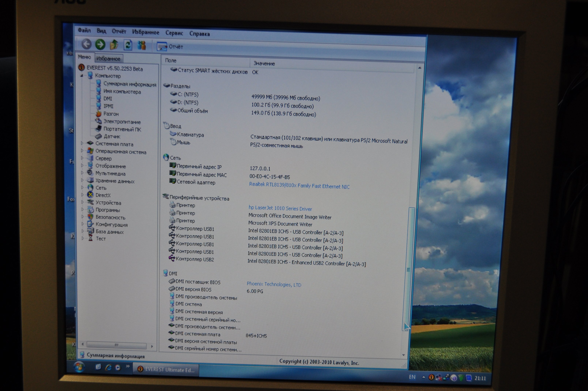This screenshot has height=391, width=588.
Task: Open Realtek RTL8139/810x Family Fast Ethernet link
Action: click(x=299, y=186)
